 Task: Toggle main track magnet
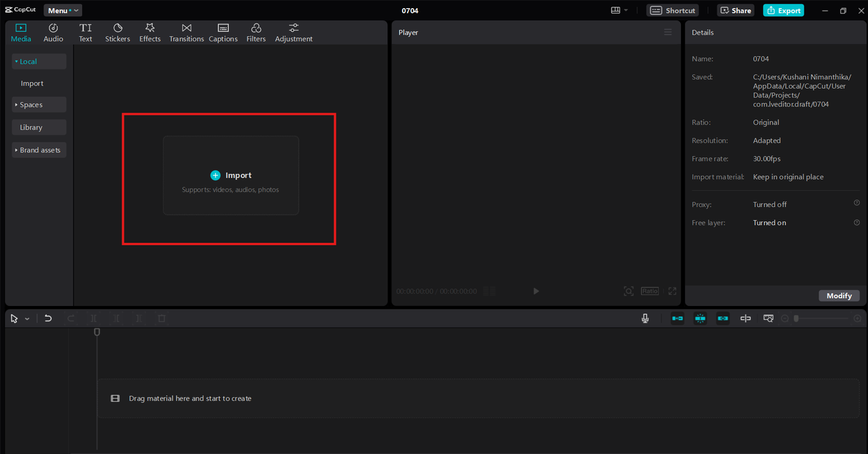(677, 318)
